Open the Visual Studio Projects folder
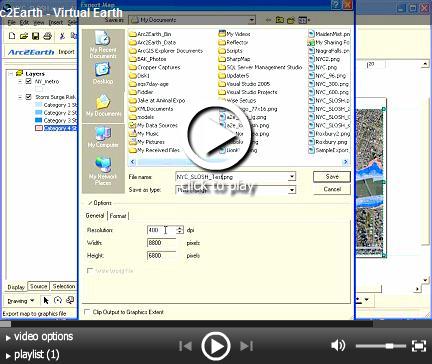Image resolution: width=432 pixels, height=364 pixels. tap(248, 92)
